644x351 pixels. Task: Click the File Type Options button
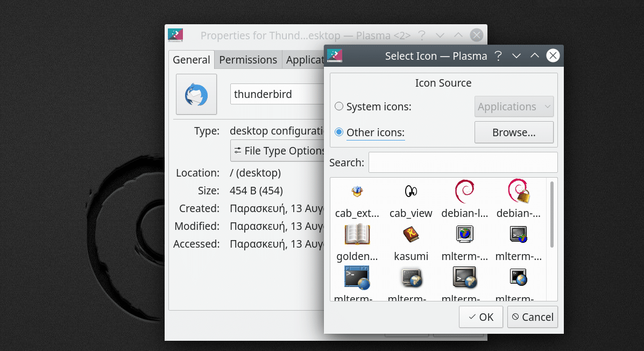tap(278, 151)
